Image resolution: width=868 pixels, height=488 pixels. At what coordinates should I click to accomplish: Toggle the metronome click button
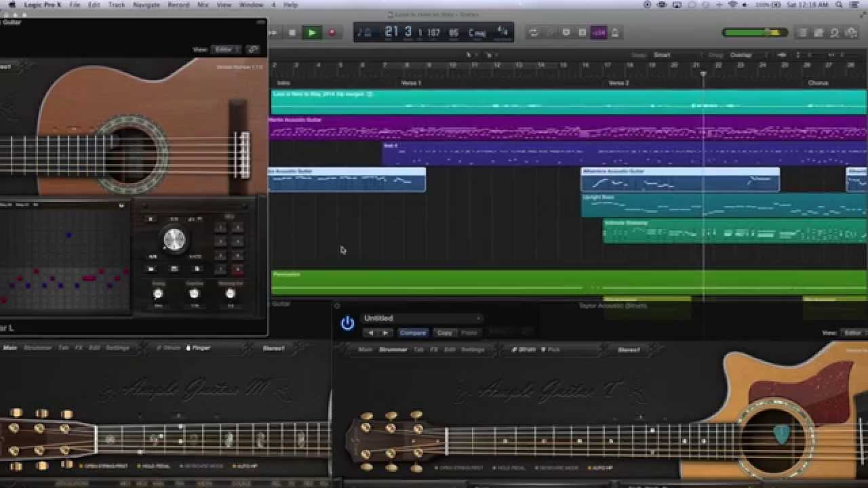click(615, 33)
